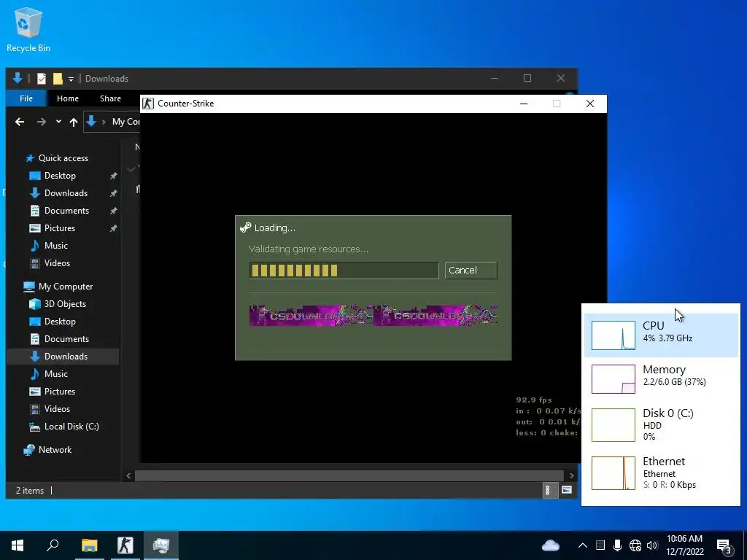The width and height of the screenshot is (747, 560).
Task: Open the Recycle Bin desktop icon
Action: coord(28,29)
